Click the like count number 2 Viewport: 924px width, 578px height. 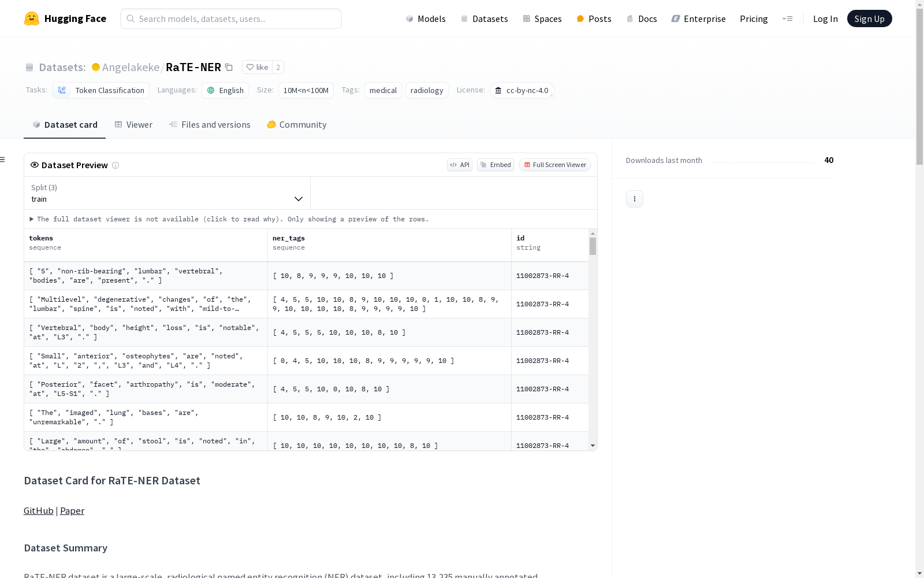tap(278, 67)
